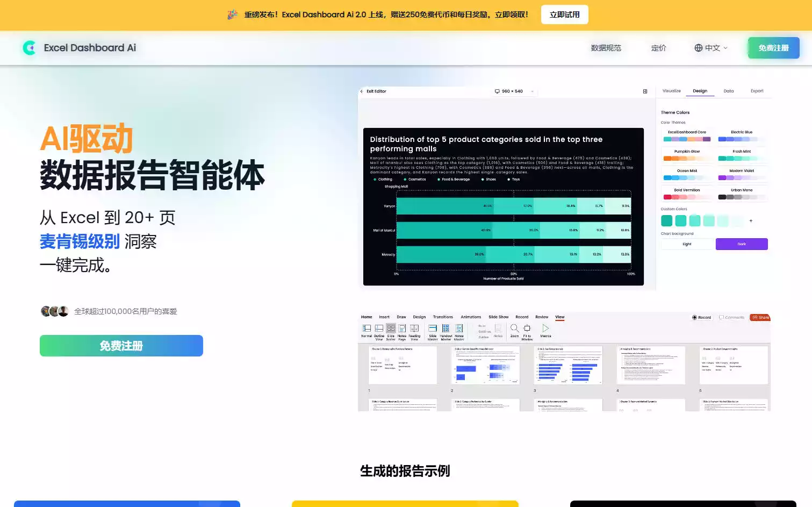812x507 pixels.
Task: Click the large 免费注册 button under hero text
Action: tap(121, 346)
